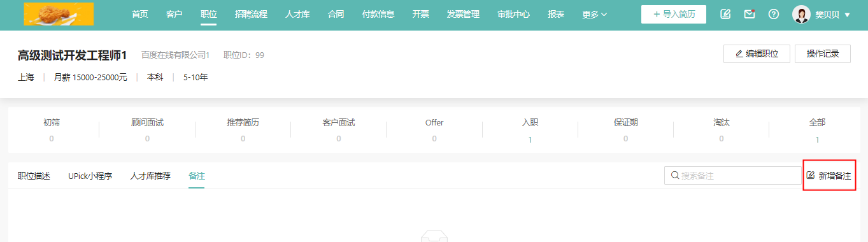Filter by the 推荐简历 stage
868x242 pixels.
[243, 129]
